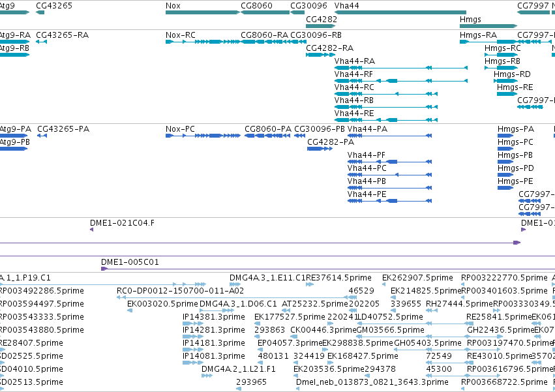
Task: Select the Hmgs gene label
Action: [470, 20]
